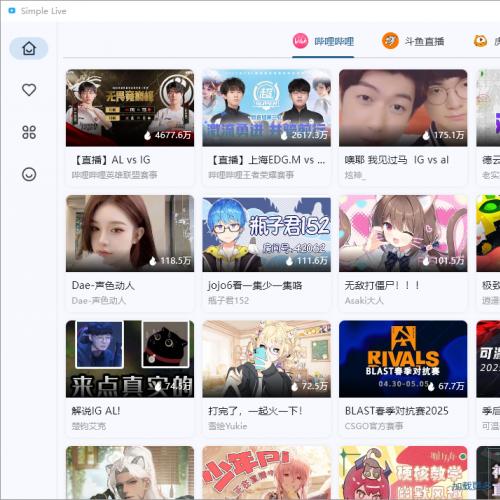The width and height of the screenshot is (500, 500).
Task: Open the AL vs IG stream thumbnail
Action: [130, 108]
